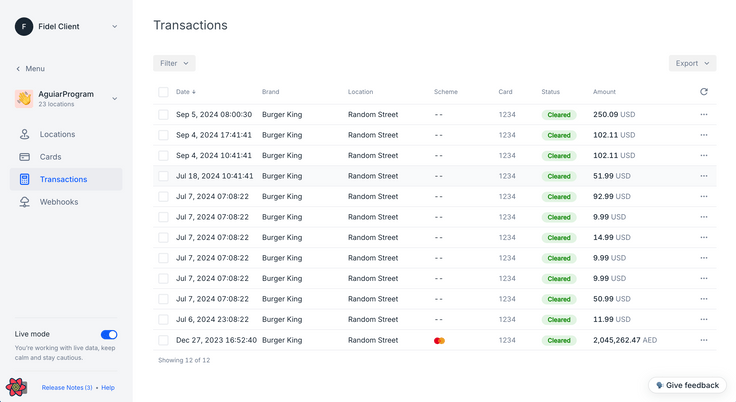Viewport: 736px width, 402px height.
Task: Select checkbox for the 92.99 USD transaction
Action: tap(163, 197)
